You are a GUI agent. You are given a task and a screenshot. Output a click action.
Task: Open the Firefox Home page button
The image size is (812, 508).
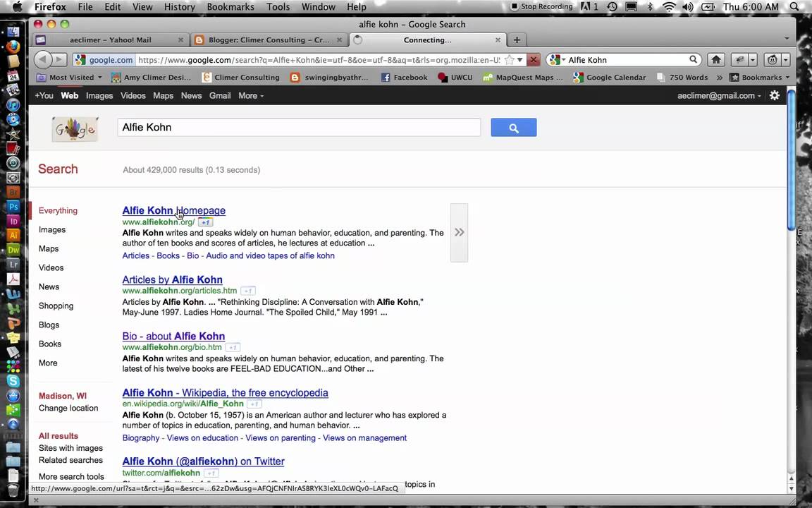pyautogui.click(x=716, y=59)
